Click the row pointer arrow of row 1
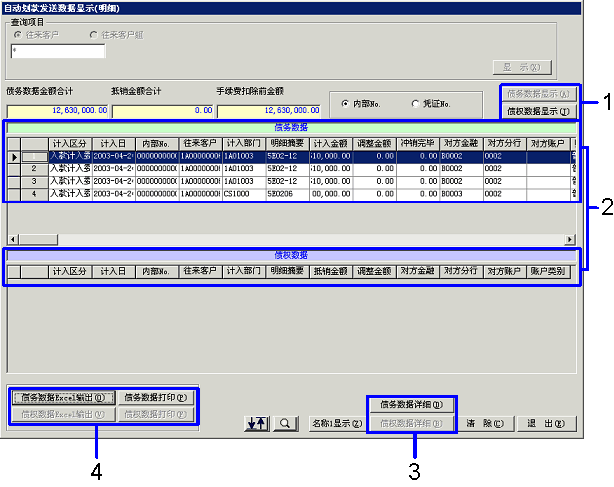 (x=14, y=157)
